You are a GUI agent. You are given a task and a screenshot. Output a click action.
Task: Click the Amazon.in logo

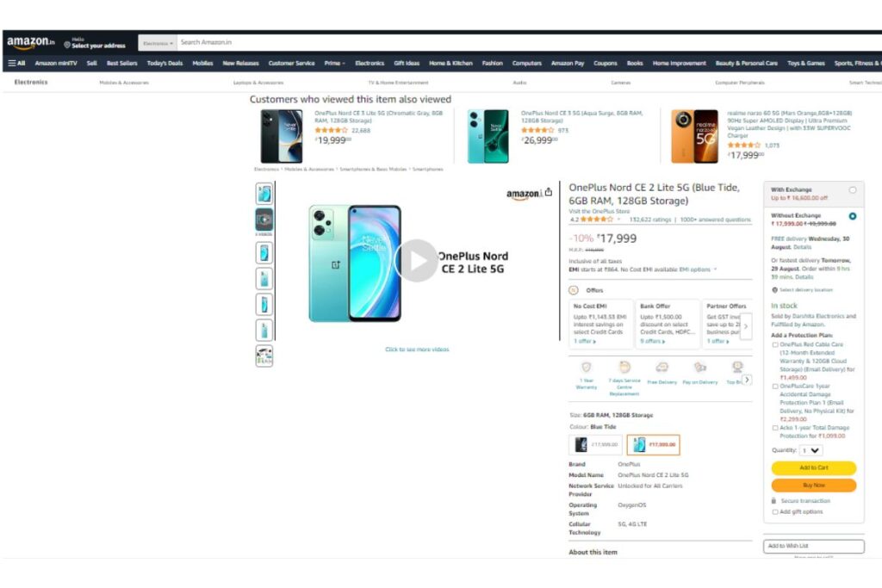[30, 42]
